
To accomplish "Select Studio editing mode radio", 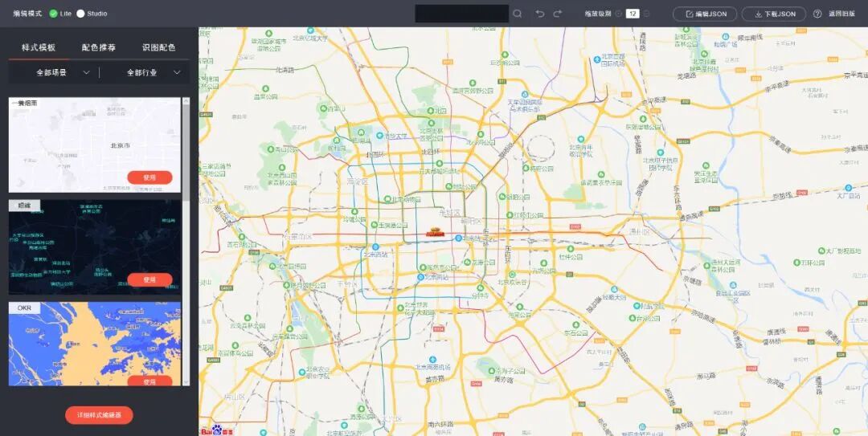I will click(80, 14).
